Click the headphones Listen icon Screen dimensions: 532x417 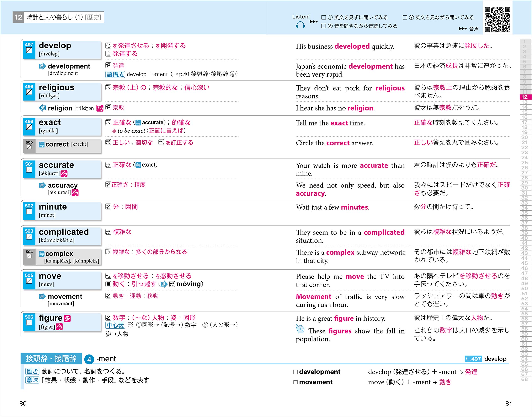pos(300,25)
